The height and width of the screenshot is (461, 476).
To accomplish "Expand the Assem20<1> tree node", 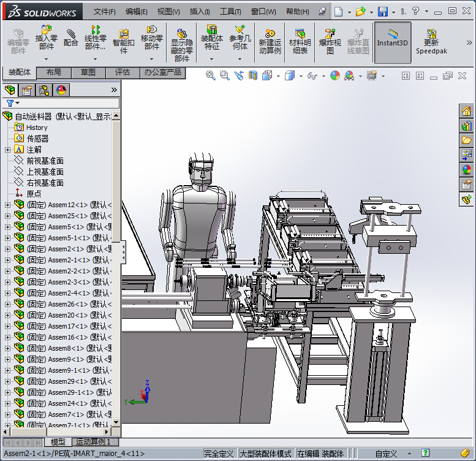I will click(7, 315).
